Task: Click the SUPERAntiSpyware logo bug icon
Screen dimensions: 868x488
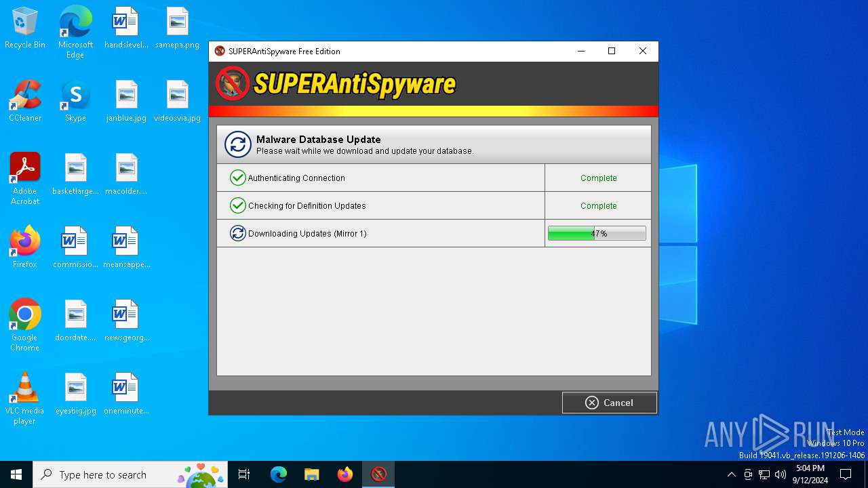Action: click(x=233, y=84)
